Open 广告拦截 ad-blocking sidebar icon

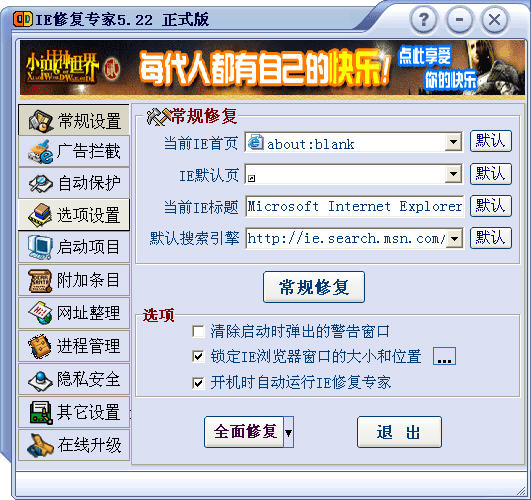41,151
